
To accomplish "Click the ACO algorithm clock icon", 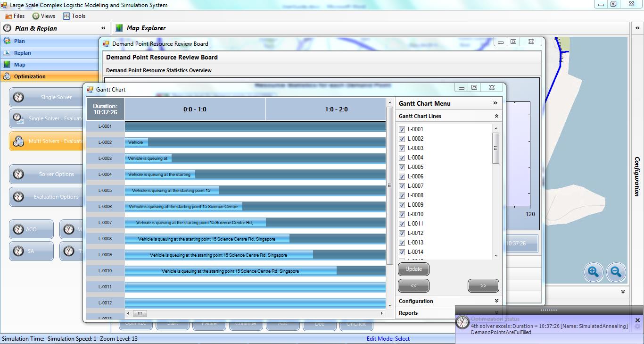I will [18, 229].
